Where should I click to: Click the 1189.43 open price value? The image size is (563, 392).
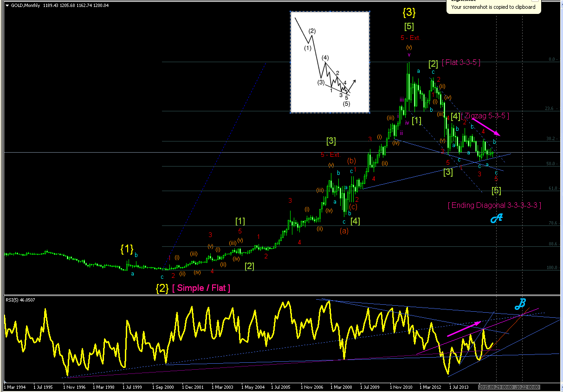point(50,6)
